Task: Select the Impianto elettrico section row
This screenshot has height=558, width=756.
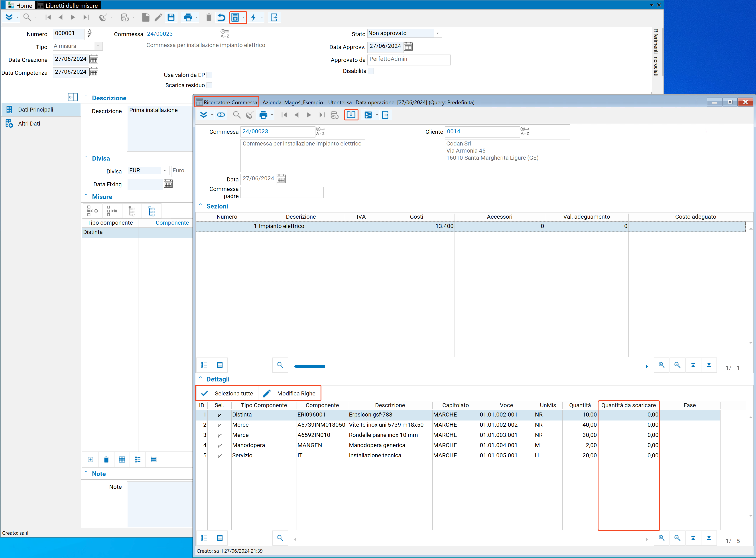Action: pyautogui.click(x=471, y=227)
